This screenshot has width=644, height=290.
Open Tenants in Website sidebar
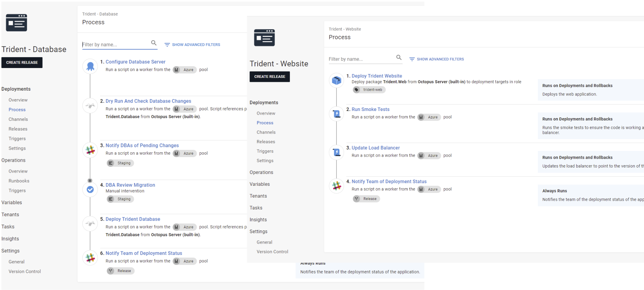(x=258, y=196)
